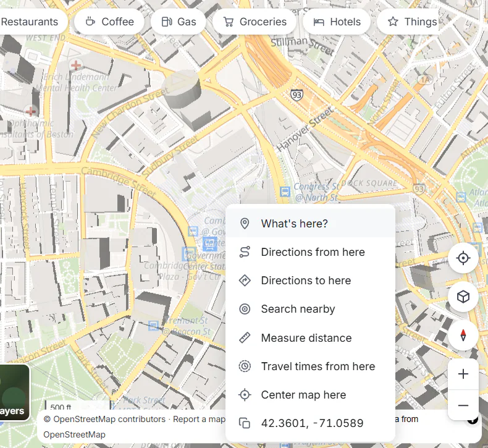Filter map by Groceries chip
This screenshot has height=448, width=488.
(255, 22)
